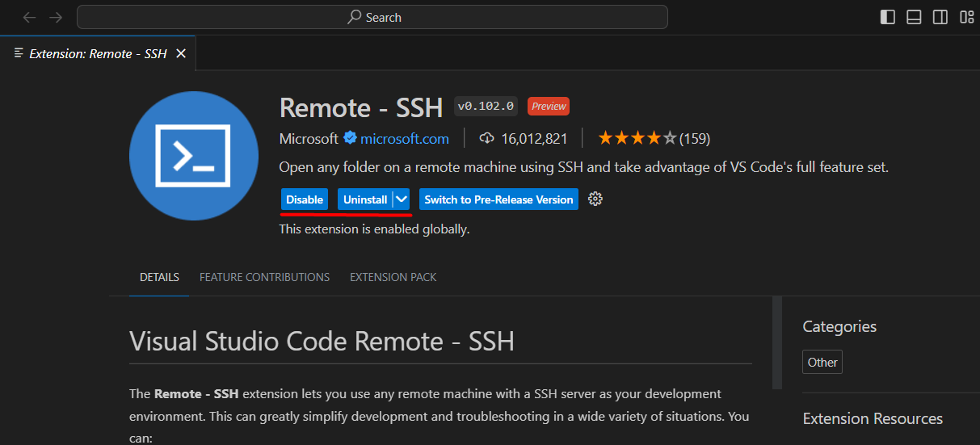Screen dimensions: 980x445
Task: Switch to the EXTENSION PACK tab
Action: [x=393, y=277]
